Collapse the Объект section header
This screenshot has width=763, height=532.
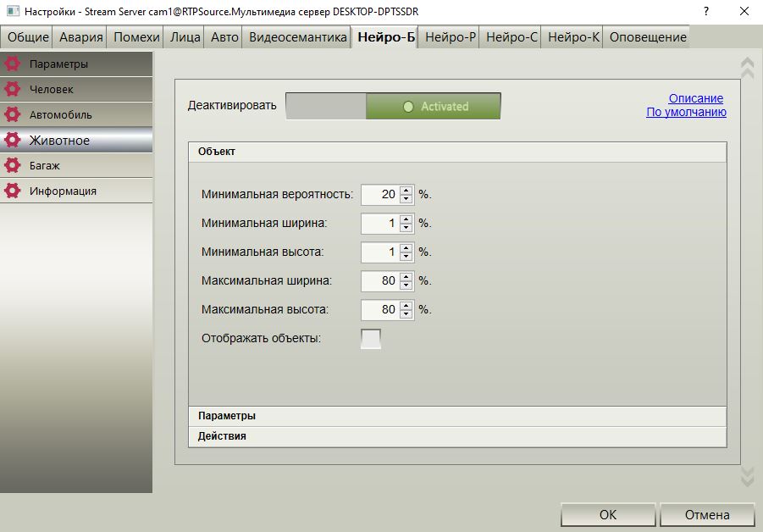coord(457,152)
